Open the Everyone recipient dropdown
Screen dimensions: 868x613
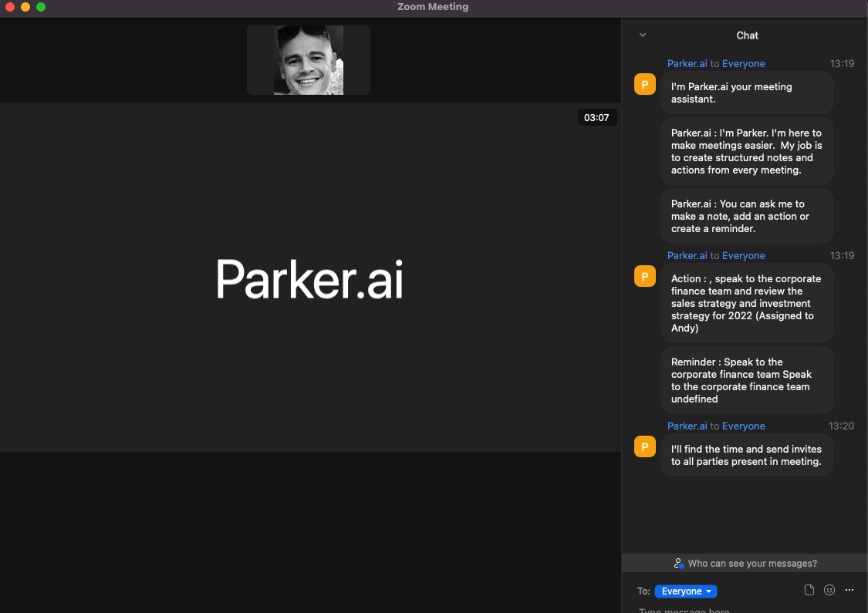(685, 591)
